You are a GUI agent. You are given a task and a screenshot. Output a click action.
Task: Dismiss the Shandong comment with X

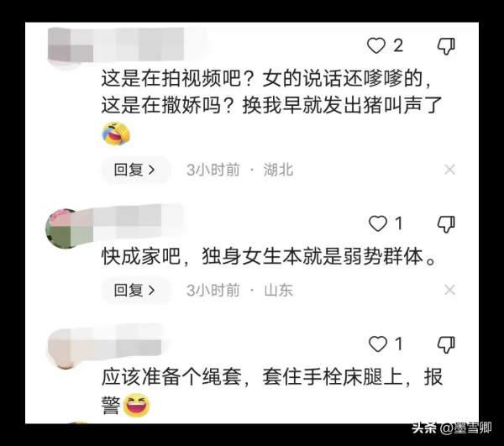[x=449, y=290]
